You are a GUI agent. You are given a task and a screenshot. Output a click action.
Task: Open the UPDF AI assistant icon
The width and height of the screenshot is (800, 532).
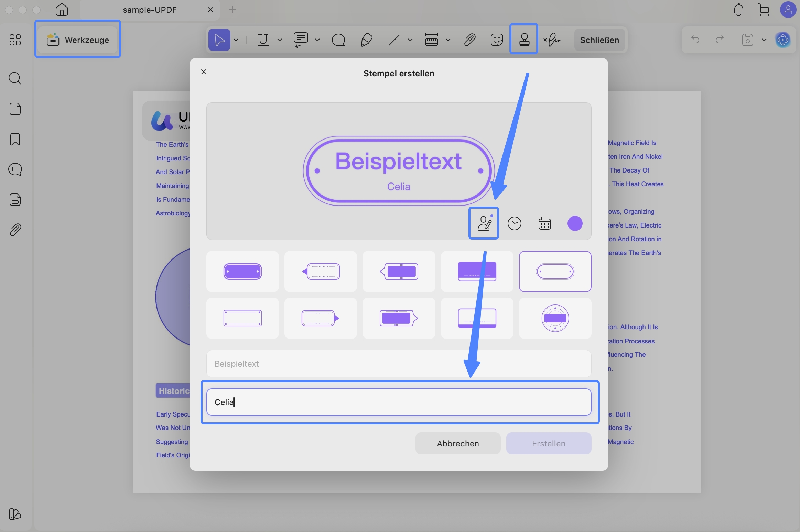tap(783, 40)
